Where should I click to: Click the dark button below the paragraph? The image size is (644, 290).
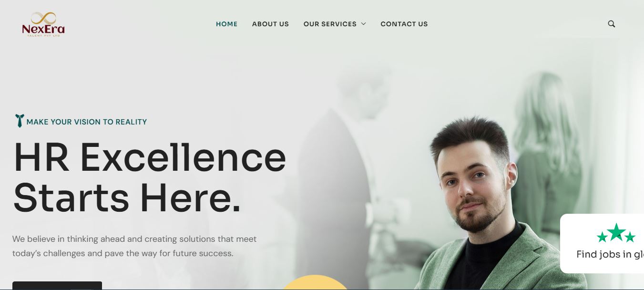(x=57, y=286)
